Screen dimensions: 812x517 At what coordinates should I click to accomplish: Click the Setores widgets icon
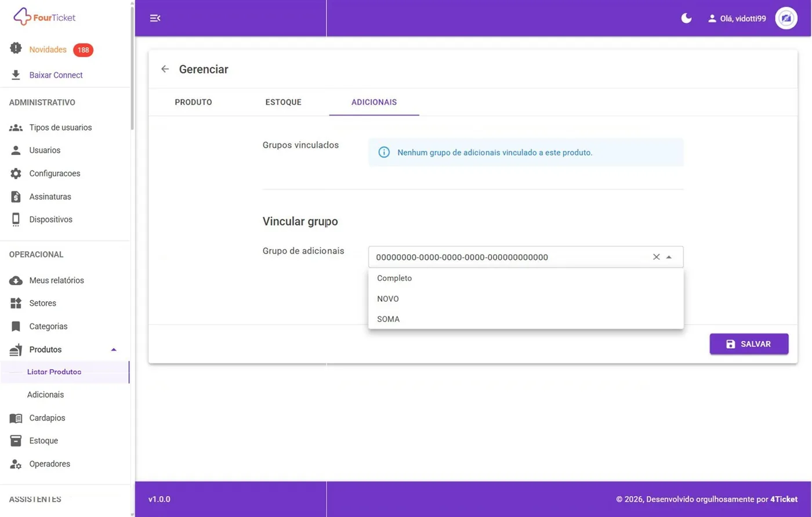[x=16, y=303]
